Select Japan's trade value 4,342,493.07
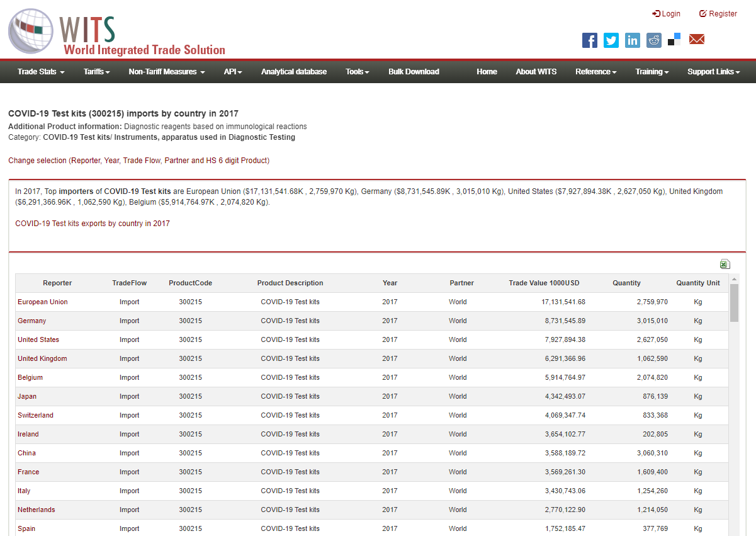Viewport: 756px width, 536px height. 565,396
